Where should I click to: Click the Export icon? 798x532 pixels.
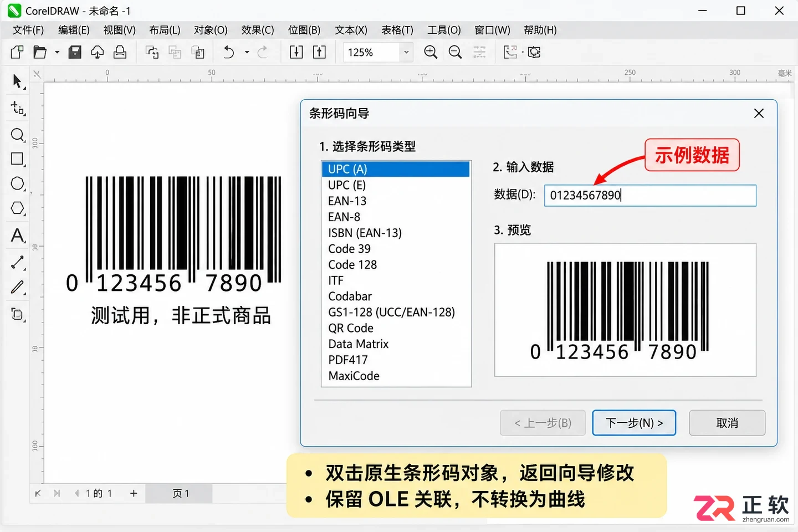click(x=319, y=52)
